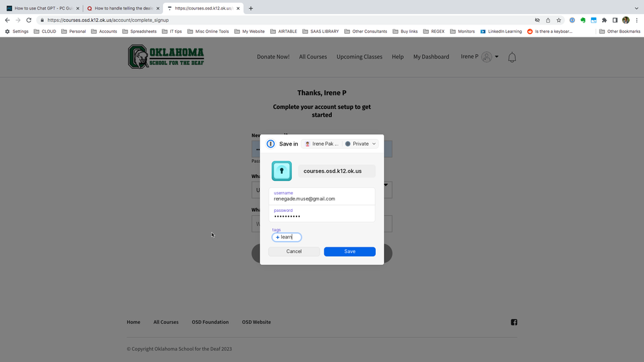This screenshot has width=644, height=362.
Task: Open the Evernote extension
Action: [583, 20]
